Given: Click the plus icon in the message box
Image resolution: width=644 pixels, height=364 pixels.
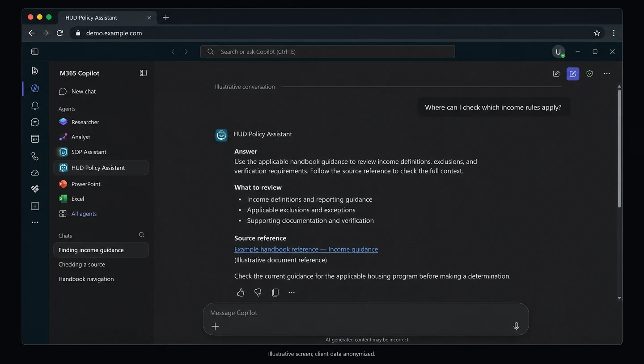Looking at the screenshot, I should tap(215, 326).
